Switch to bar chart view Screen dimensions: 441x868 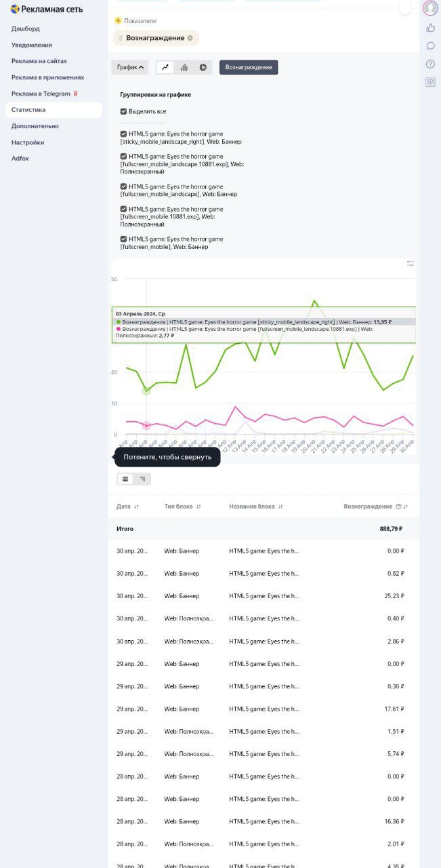point(184,68)
